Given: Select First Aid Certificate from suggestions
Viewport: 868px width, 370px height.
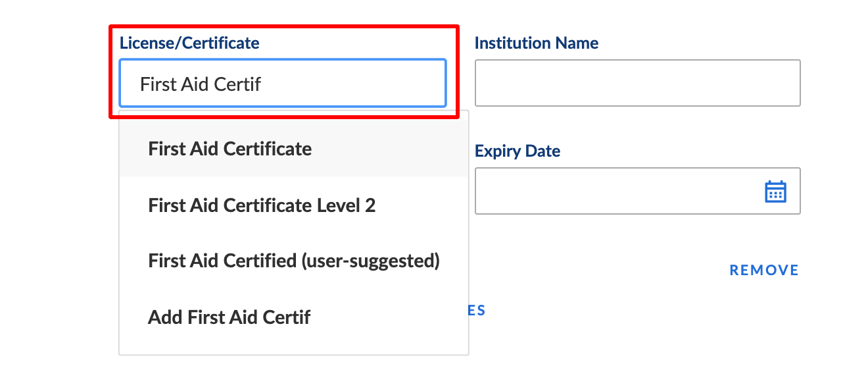Looking at the screenshot, I should click(x=293, y=149).
